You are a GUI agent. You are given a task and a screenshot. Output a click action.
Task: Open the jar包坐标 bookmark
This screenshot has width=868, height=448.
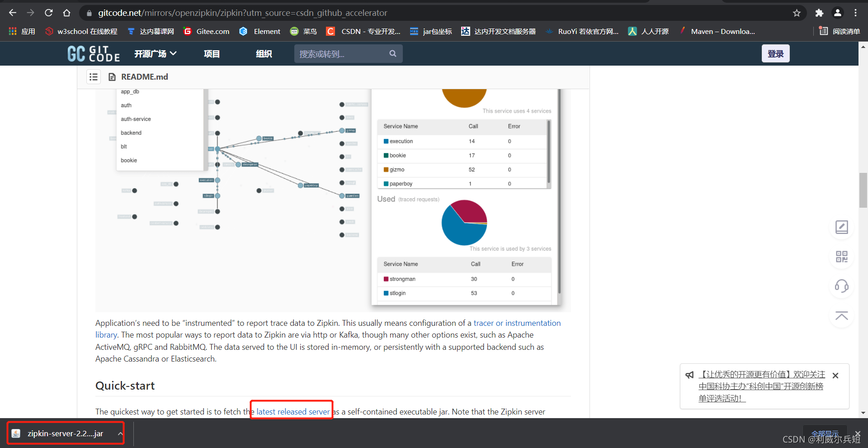pos(431,31)
